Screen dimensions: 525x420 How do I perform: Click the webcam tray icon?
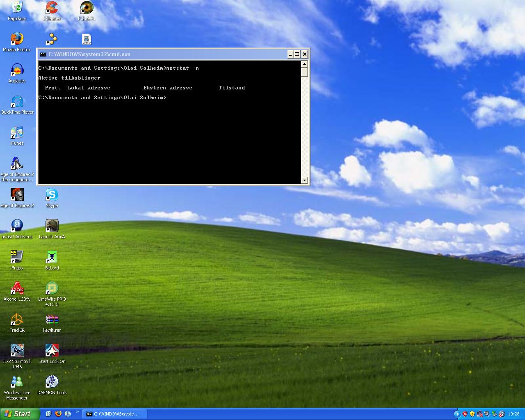(x=487, y=414)
